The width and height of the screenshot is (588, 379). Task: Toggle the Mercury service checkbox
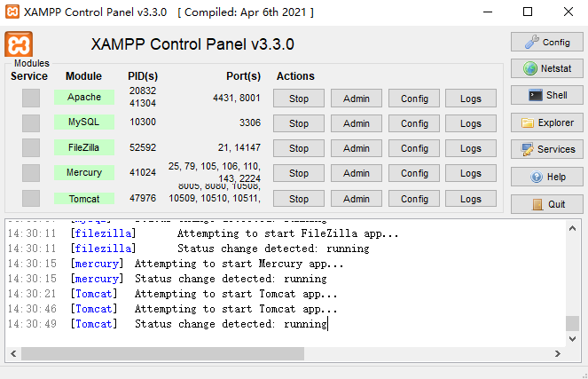click(x=31, y=173)
